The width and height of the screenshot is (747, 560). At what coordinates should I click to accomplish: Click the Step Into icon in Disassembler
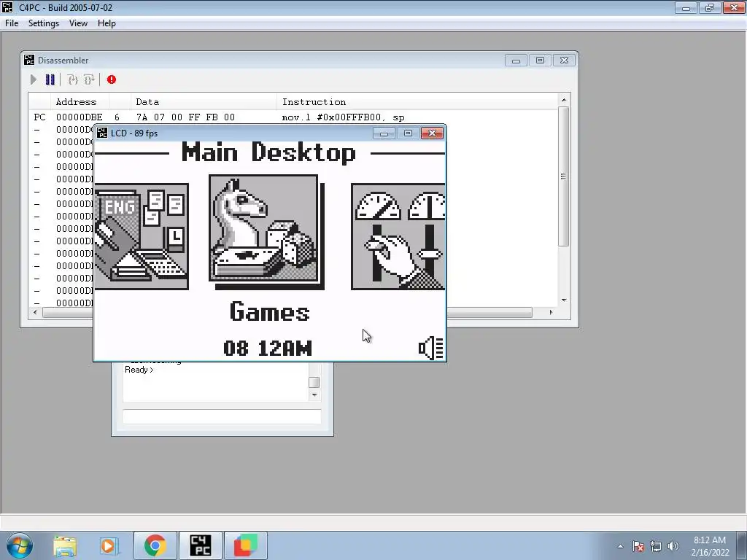coord(72,79)
